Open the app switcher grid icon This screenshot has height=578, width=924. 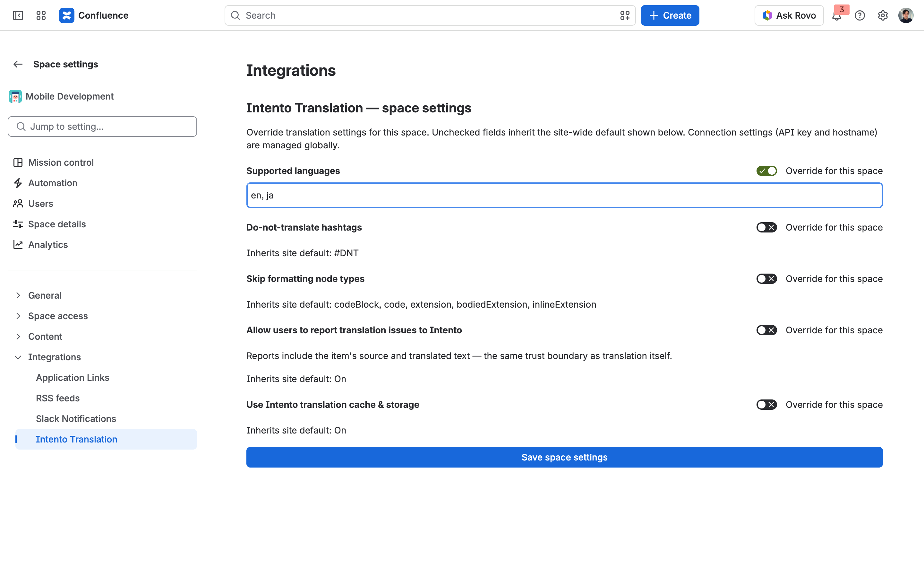41,15
